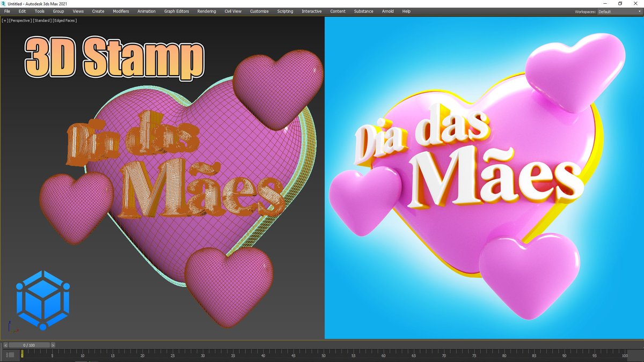The height and width of the screenshot is (362, 644).
Task: Click the 0 / 100 time slider handle
Action: click(28, 345)
